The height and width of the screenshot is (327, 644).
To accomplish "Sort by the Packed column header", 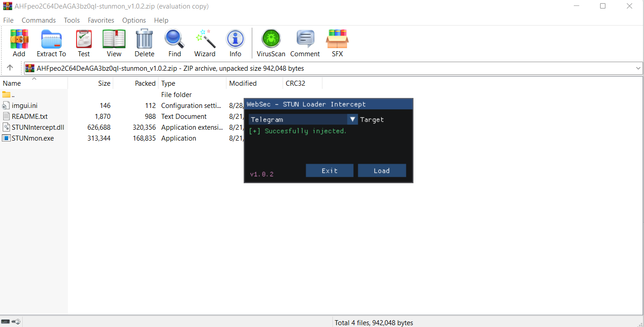I will [x=136, y=83].
